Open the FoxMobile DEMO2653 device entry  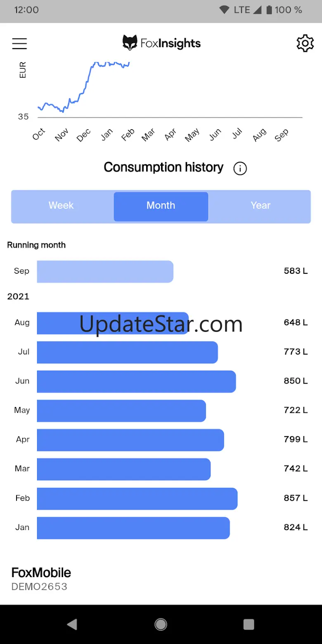(41, 579)
